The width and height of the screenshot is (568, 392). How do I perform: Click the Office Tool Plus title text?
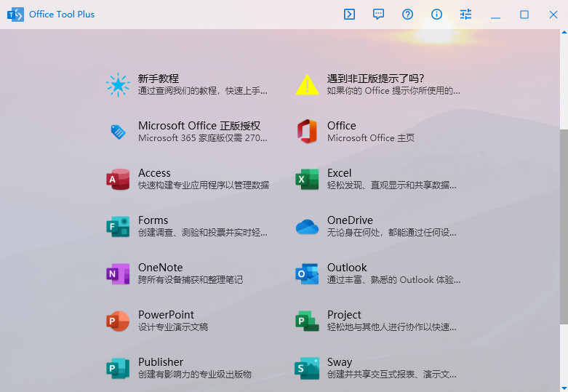coord(62,15)
